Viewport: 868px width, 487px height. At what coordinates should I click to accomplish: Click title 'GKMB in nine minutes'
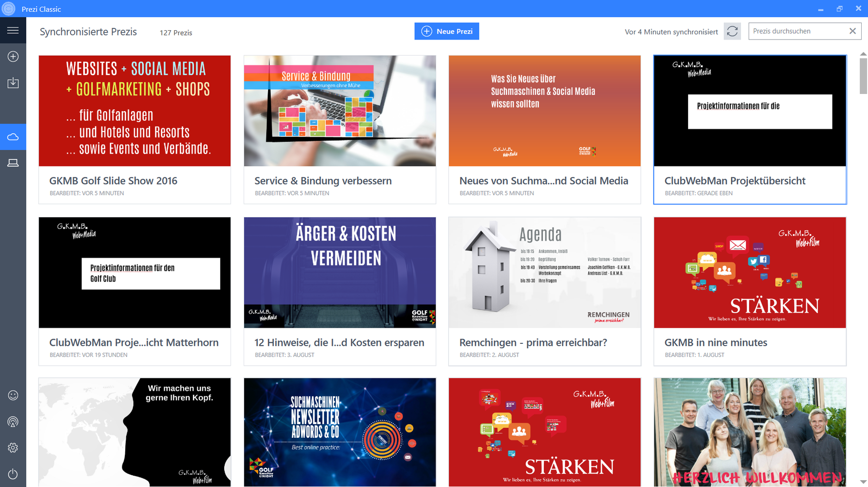(x=715, y=342)
